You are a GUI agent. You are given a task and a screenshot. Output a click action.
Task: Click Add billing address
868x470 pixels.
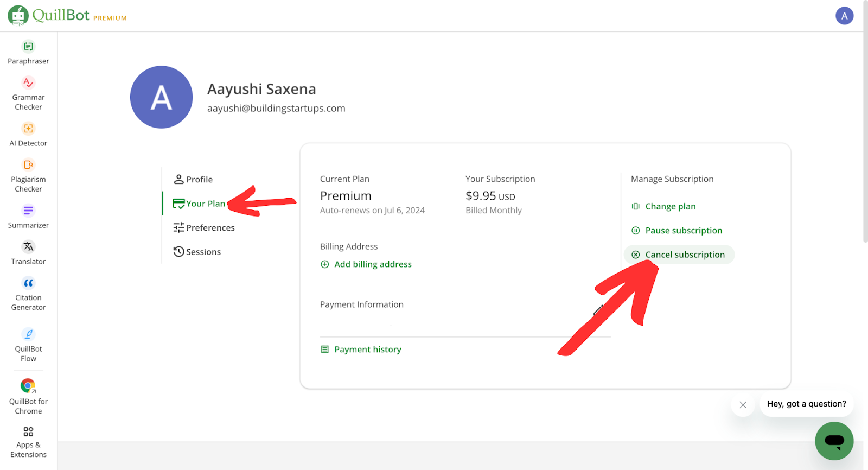tap(366, 264)
